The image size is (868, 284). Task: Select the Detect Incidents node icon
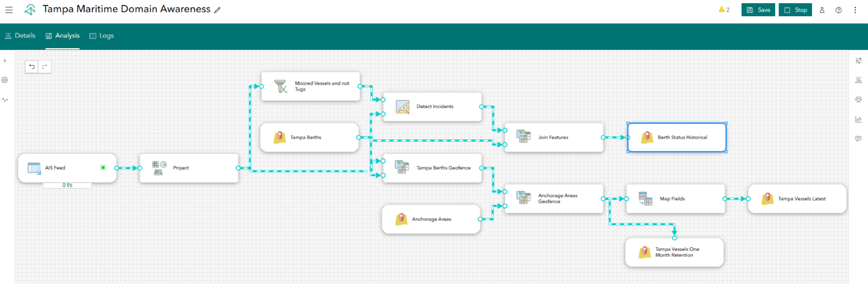pyautogui.click(x=403, y=107)
